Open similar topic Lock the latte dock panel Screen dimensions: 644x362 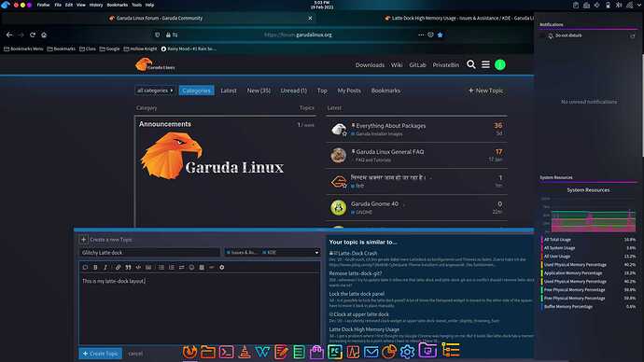pyautogui.click(x=357, y=294)
